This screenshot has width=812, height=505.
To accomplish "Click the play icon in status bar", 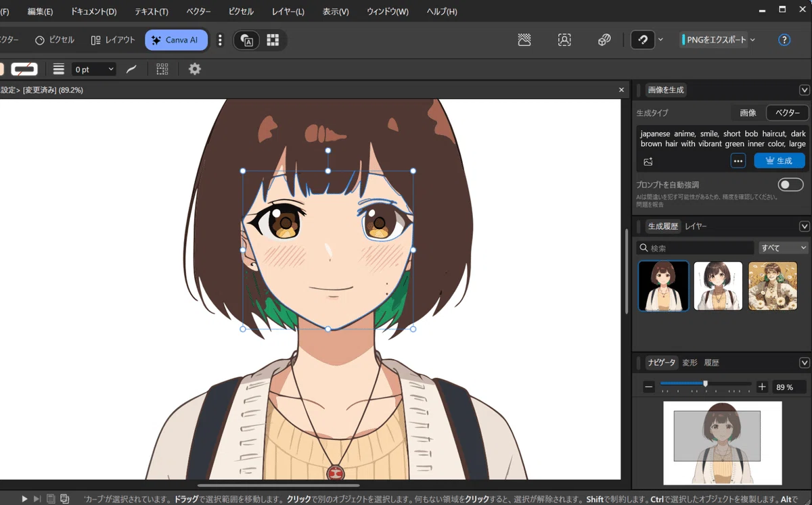I will click(x=24, y=499).
